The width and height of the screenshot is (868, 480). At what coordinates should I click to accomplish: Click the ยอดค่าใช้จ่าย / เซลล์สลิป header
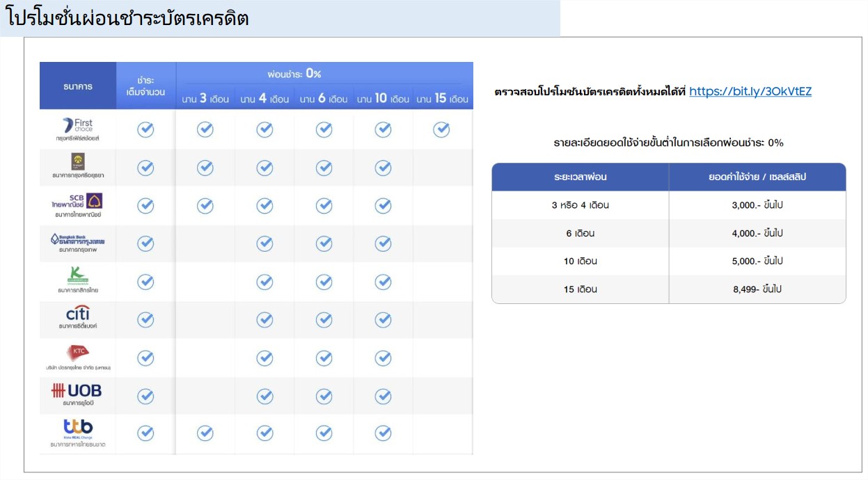click(757, 177)
